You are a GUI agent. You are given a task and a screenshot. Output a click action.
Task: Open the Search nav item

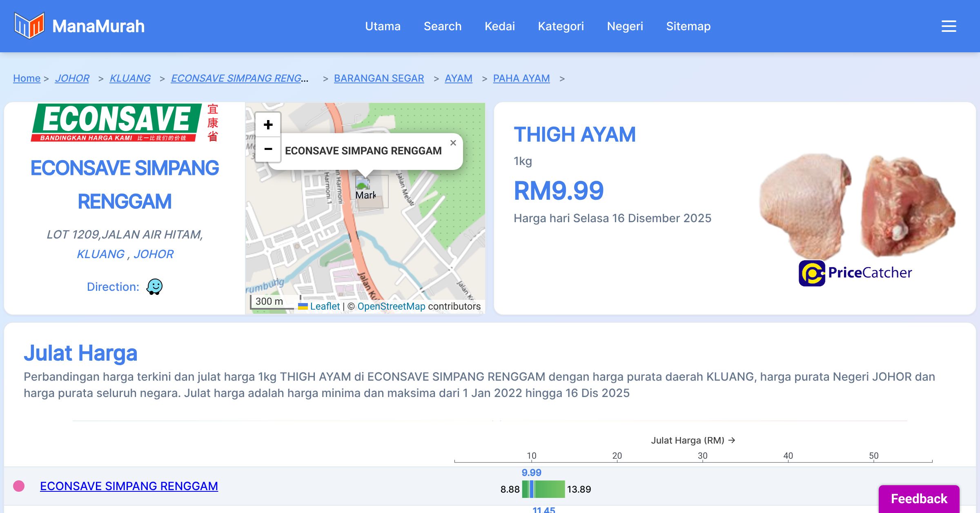(442, 26)
